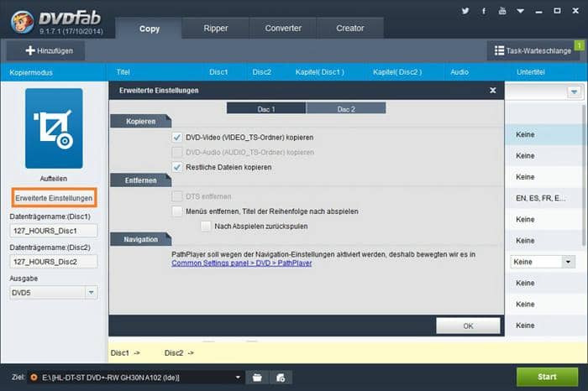
Task: Click the Untertitel column header
Action: tap(531, 72)
